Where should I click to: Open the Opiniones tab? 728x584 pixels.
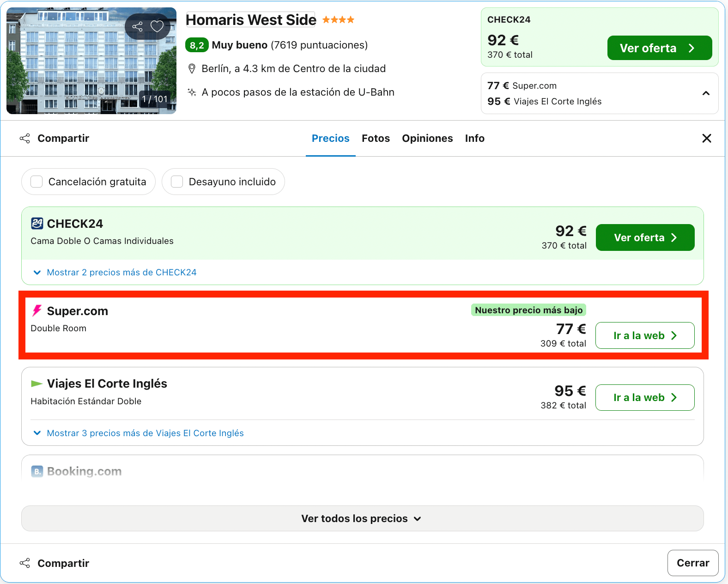pos(427,139)
